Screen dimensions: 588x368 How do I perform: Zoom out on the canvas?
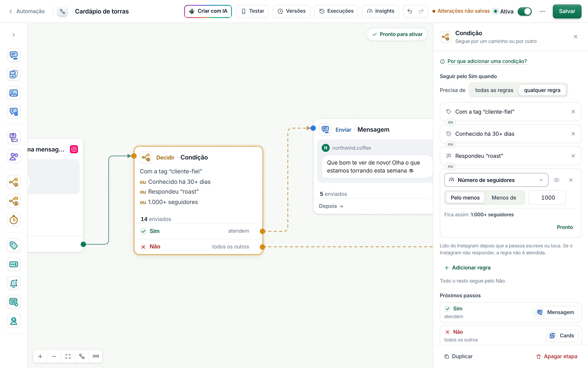pos(54,356)
